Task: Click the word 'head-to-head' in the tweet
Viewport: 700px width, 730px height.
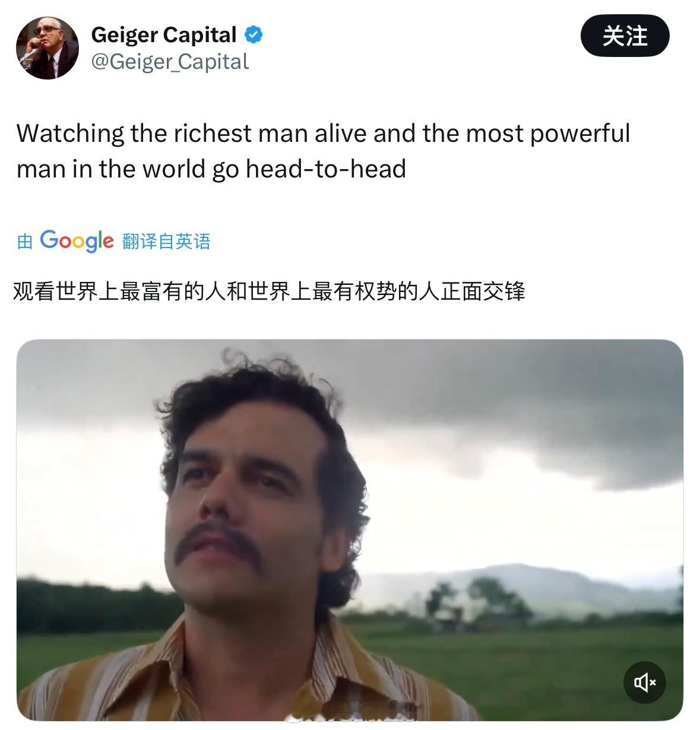Action: pyautogui.click(x=326, y=169)
